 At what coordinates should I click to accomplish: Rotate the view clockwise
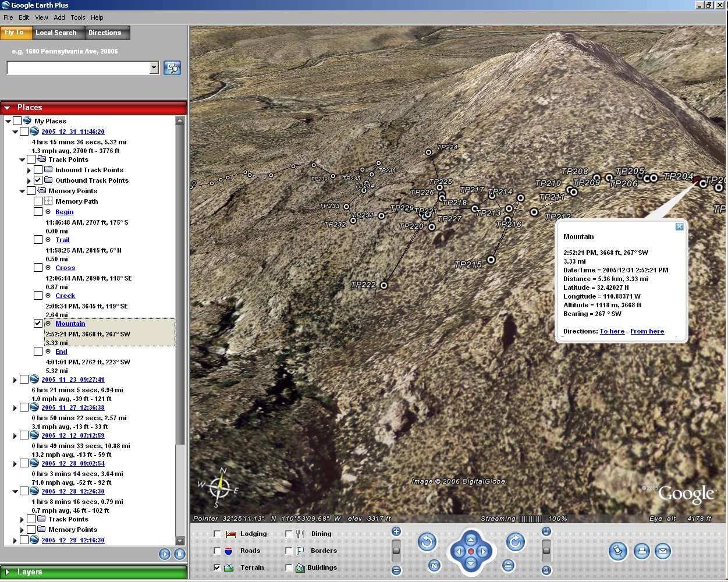click(516, 542)
